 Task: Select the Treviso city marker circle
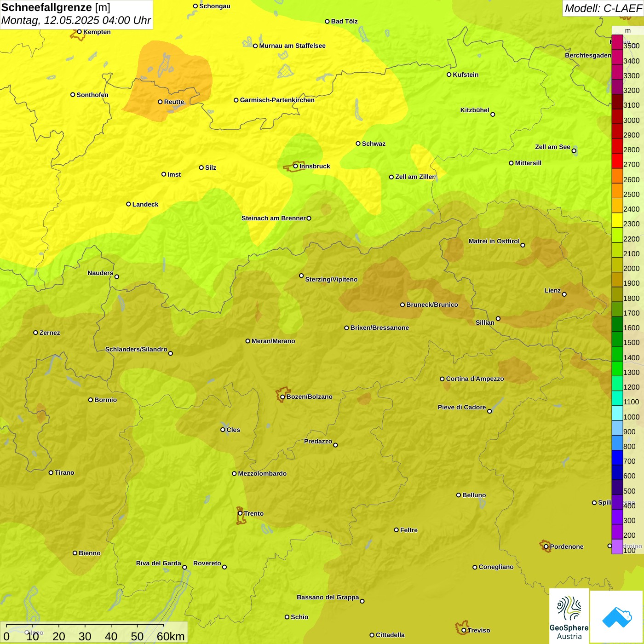click(x=464, y=630)
